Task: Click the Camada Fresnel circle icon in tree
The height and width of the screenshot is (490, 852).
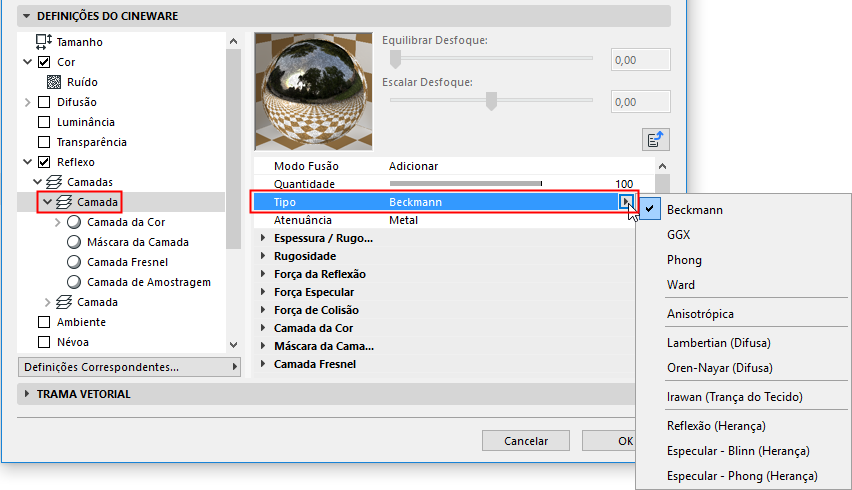Action: click(x=74, y=262)
